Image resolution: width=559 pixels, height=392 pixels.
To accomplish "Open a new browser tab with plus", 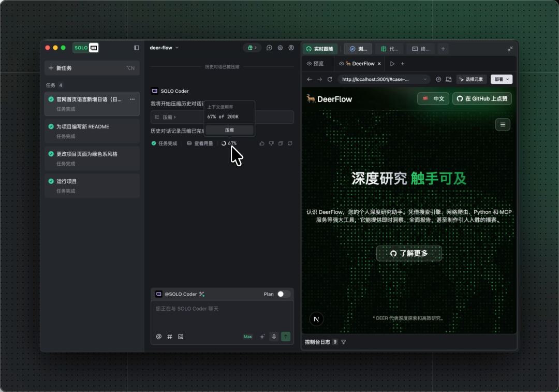I will (403, 64).
